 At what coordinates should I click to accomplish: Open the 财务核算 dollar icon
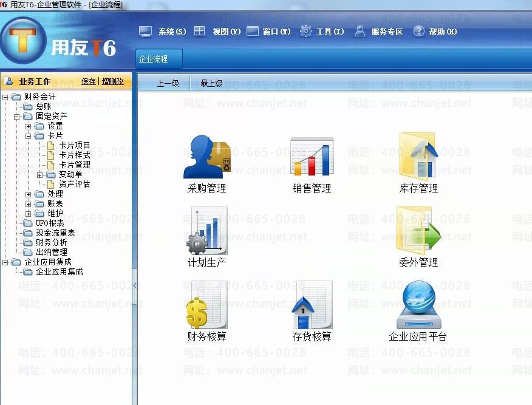pyautogui.click(x=206, y=305)
